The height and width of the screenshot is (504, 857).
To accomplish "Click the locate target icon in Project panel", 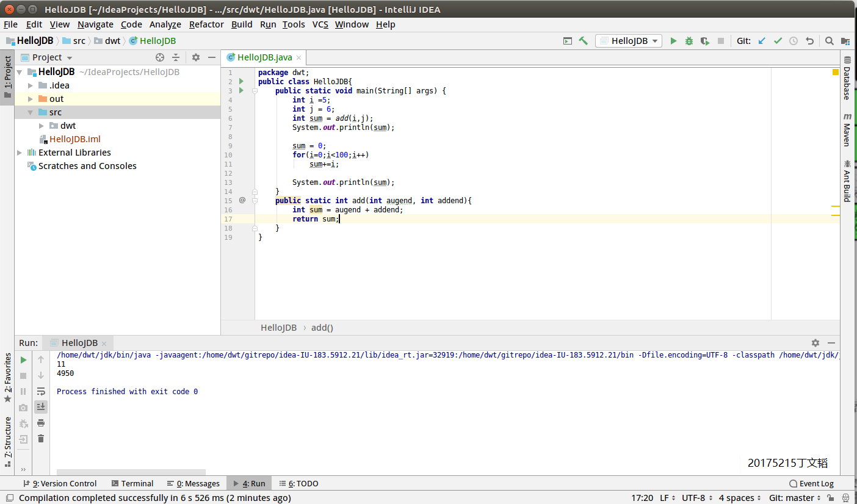I will 160,57.
